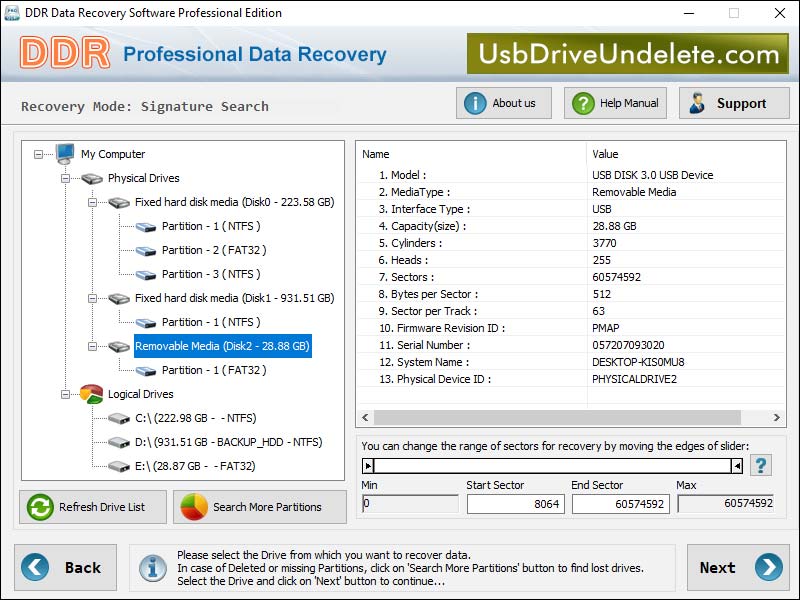This screenshot has width=800, height=600.
Task: Click the Min sector field
Action: click(410, 504)
